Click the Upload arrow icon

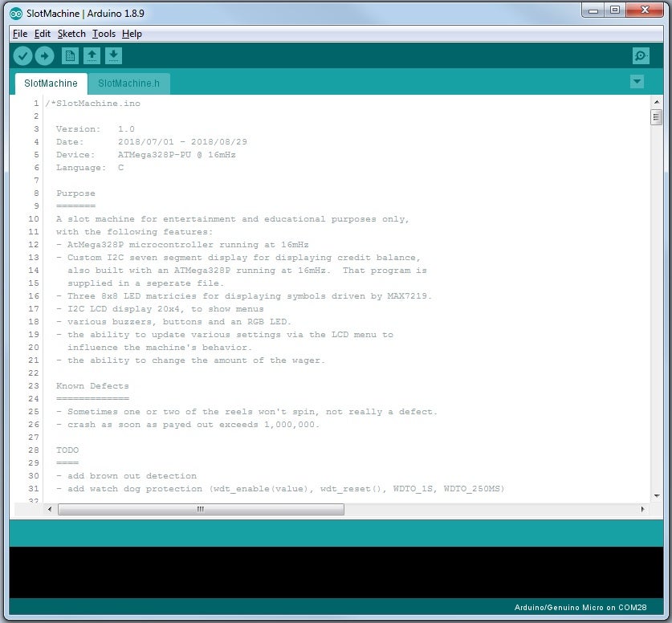(45, 55)
